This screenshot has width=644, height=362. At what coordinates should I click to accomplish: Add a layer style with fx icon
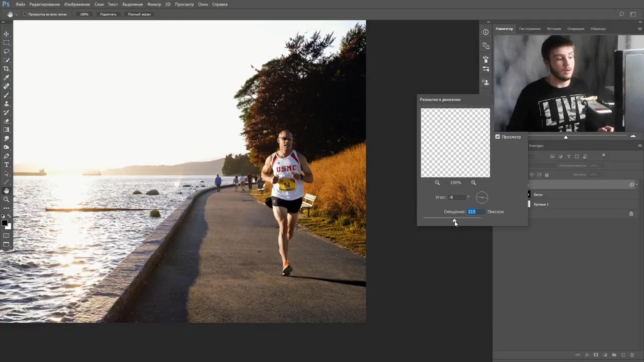pos(587,355)
